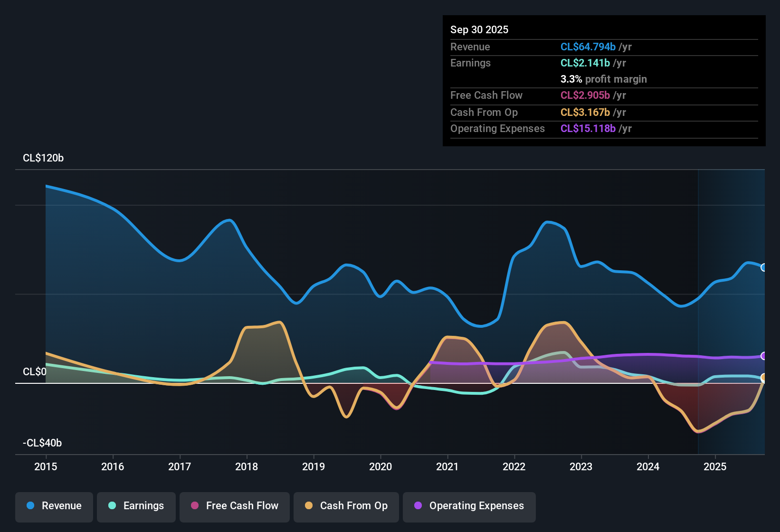The width and height of the screenshot is (780, 532).
Task: Expand the Cash From Op legend entry
Action: click(346, 506)
